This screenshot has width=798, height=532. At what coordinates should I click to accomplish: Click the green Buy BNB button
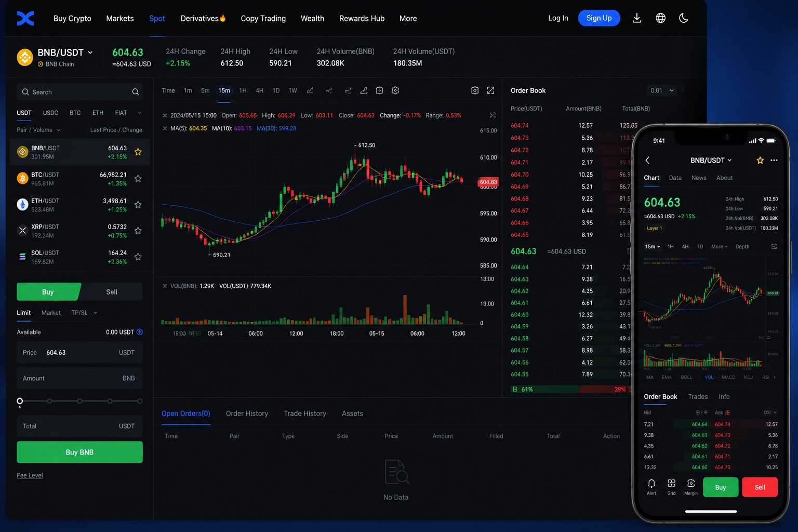coord(79,452)
